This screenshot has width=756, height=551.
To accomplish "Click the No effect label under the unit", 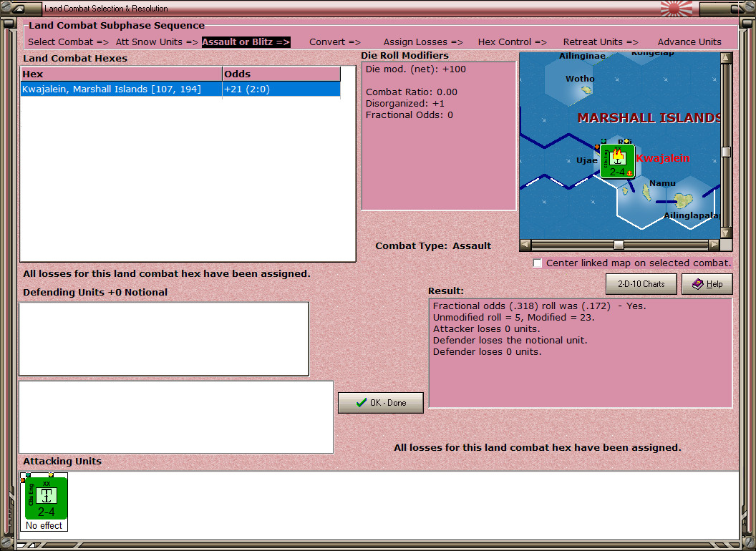I will point(44,525).
